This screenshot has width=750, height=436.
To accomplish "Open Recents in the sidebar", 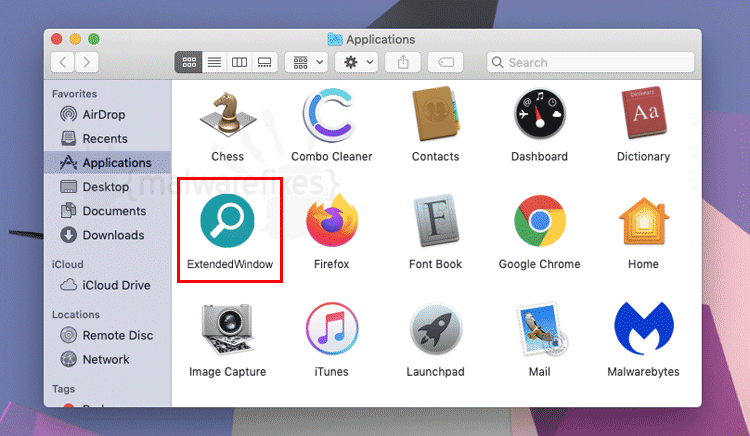I will coord(108,139).
